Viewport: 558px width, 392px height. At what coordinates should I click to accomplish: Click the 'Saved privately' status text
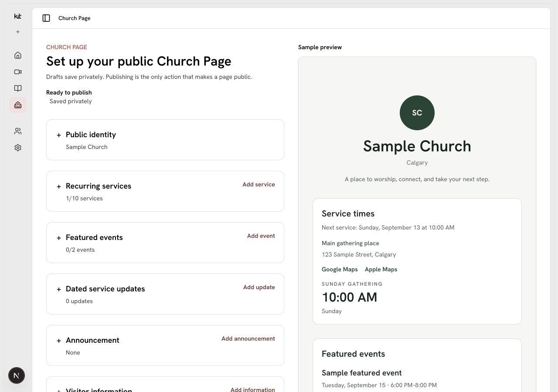(71, 101)
